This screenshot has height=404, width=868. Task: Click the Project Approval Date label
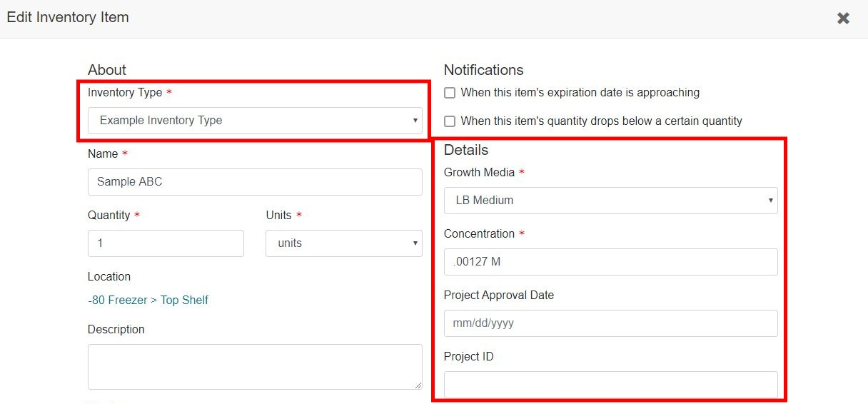coord(498,296)
